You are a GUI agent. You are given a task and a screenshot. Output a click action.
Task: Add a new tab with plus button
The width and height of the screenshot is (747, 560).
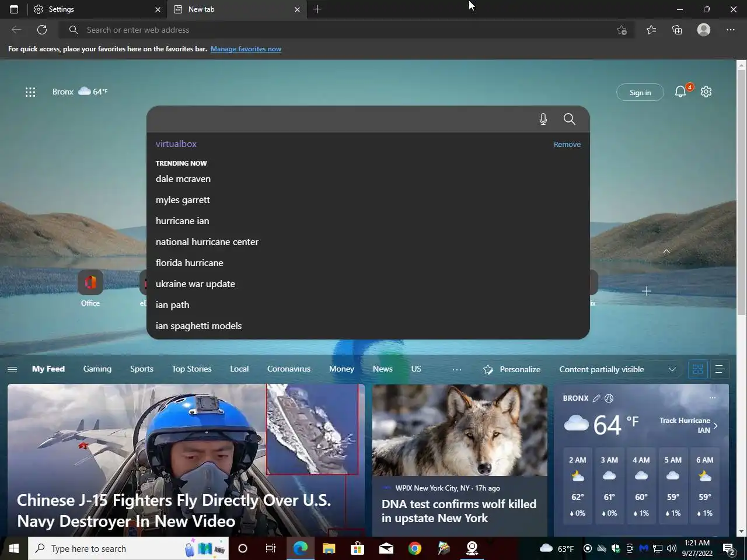pos(317,9)
